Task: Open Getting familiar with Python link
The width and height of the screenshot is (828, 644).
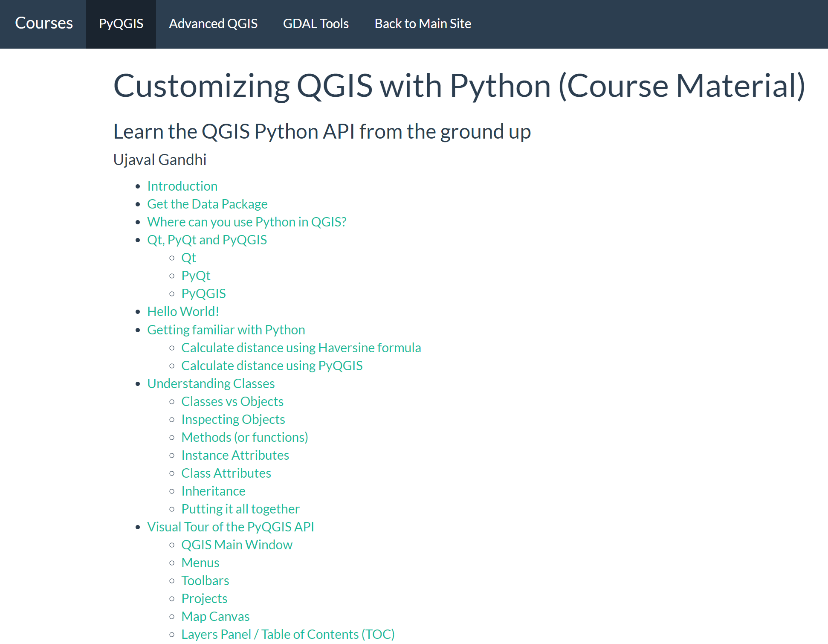Action: [x=226, y=330]
